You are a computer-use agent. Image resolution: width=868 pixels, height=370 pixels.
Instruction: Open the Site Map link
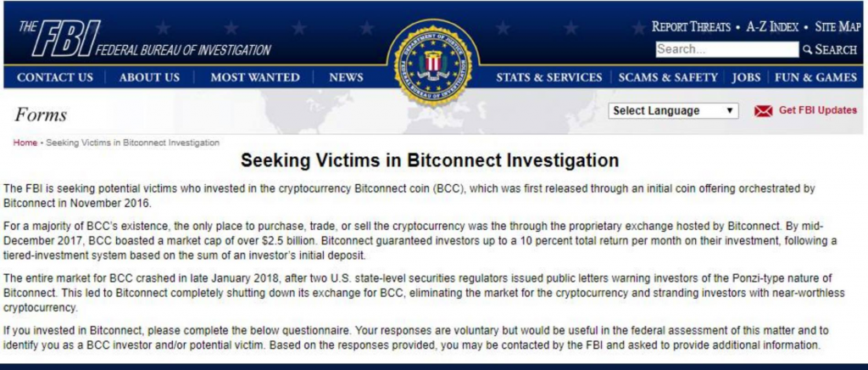point(837,26)
